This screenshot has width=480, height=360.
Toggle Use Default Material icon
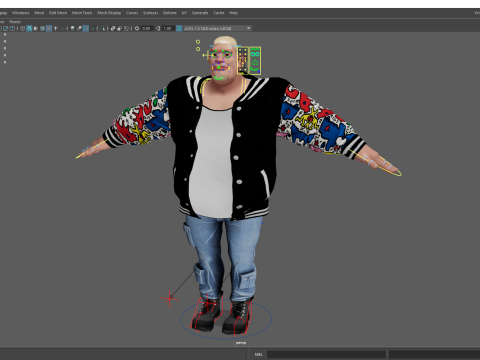click(36, 28)
